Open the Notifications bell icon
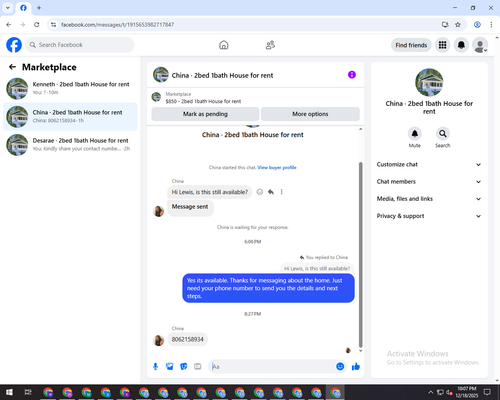Screen dimensions: 500x400 [x=461, y=45]
